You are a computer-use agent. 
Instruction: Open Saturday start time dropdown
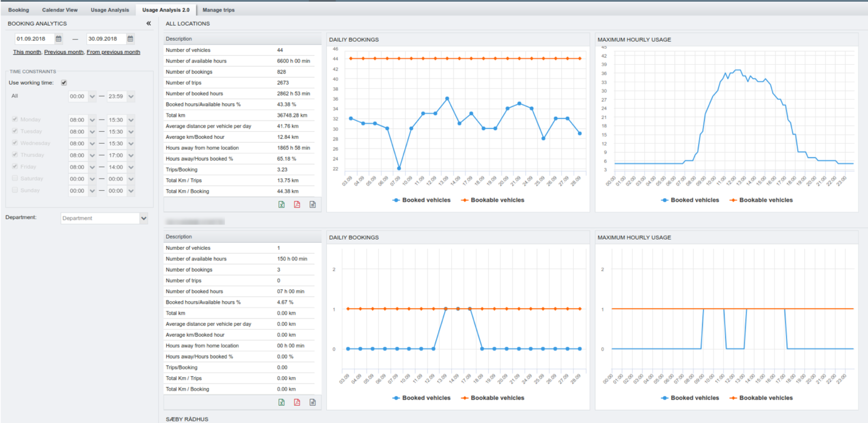coord(92,179)
